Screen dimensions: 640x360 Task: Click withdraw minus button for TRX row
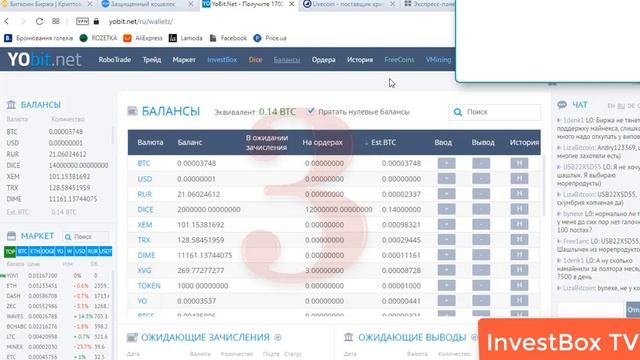click(x=481, y=239)
